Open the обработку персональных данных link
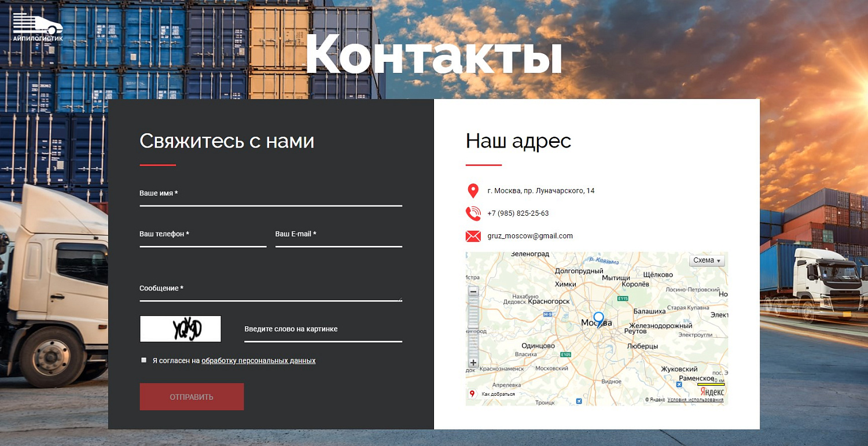 coord(258,360)
